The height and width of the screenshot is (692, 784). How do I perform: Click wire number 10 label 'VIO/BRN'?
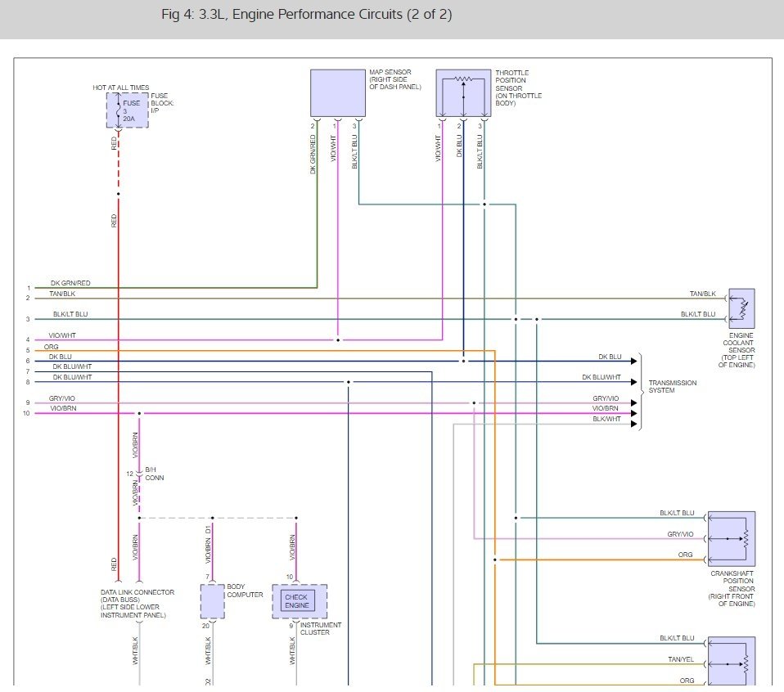pos(64,408)
